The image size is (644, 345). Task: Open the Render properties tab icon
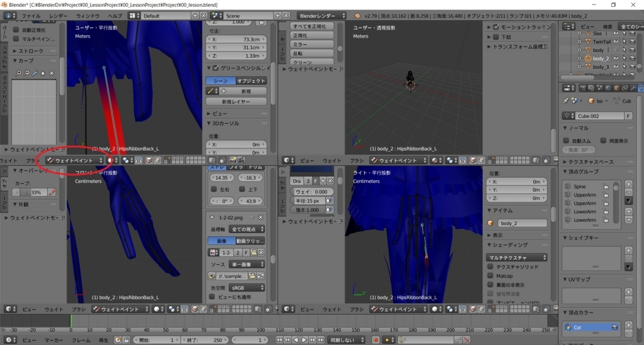tap(582, 88)
